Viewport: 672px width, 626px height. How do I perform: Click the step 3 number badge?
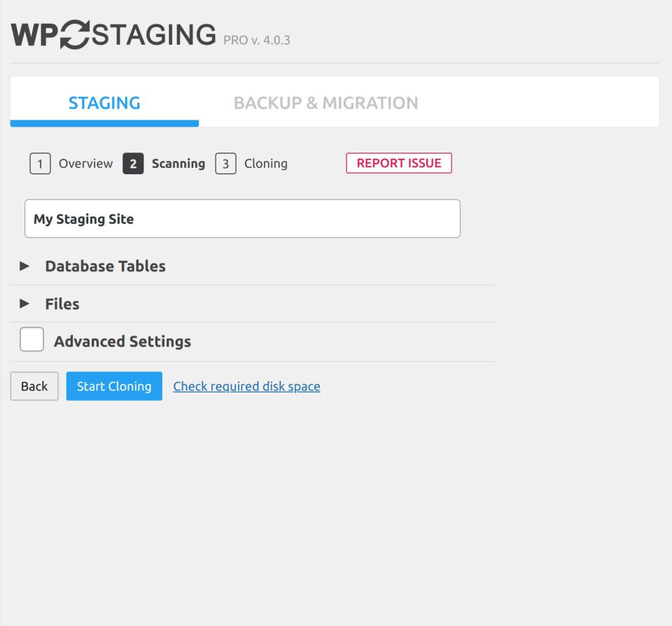225,164
